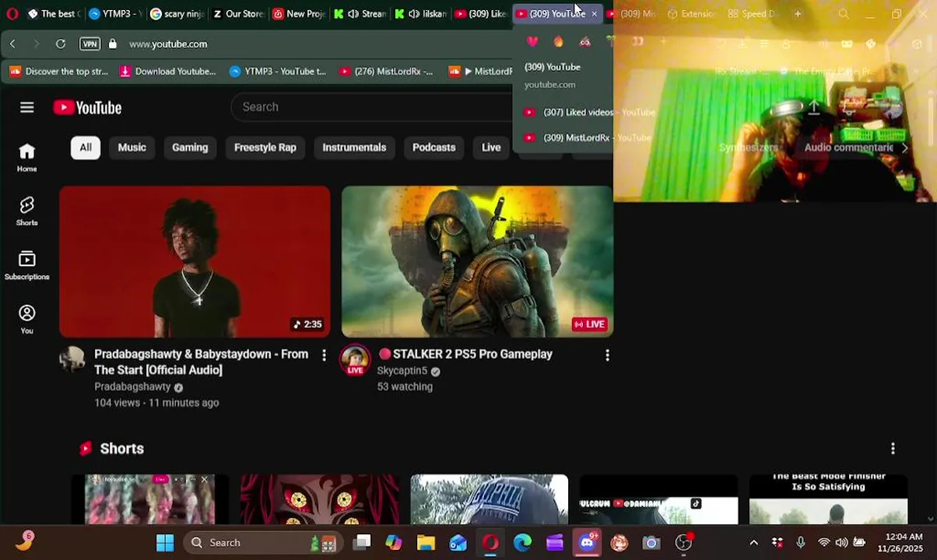937x560 pixels.
Task: Switch to the lilskan tab
Action: [421, 13]
